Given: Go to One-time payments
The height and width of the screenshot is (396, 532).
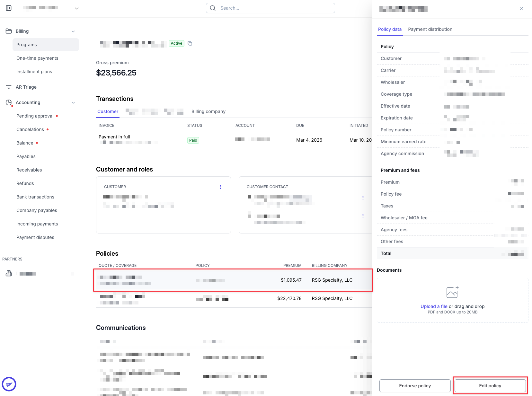Looking at the screenshot, I should point(37,58).
